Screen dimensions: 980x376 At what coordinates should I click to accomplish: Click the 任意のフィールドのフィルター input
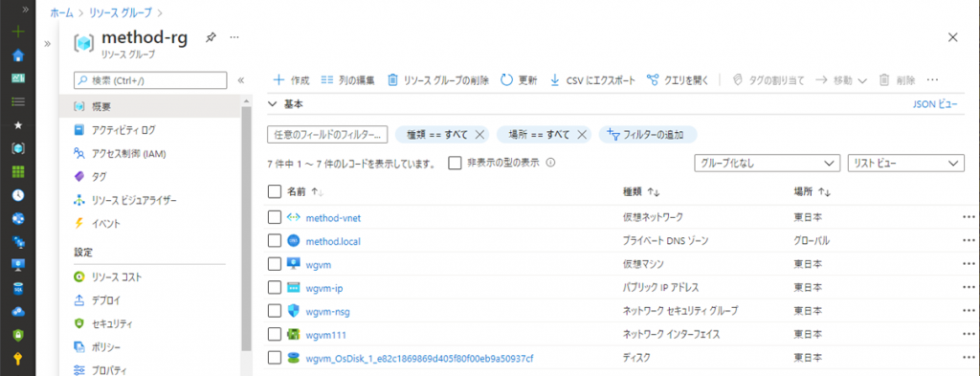pyautogui.click(x=327, y=134)
